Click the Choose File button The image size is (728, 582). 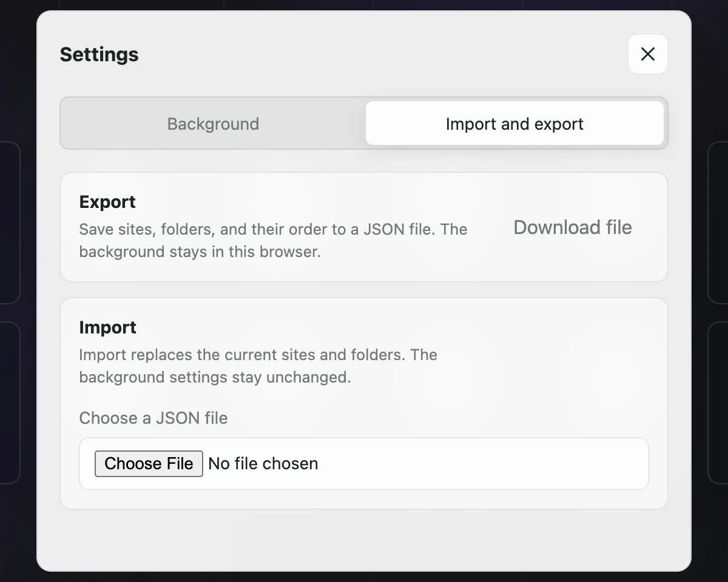click(x=149, y=464)
